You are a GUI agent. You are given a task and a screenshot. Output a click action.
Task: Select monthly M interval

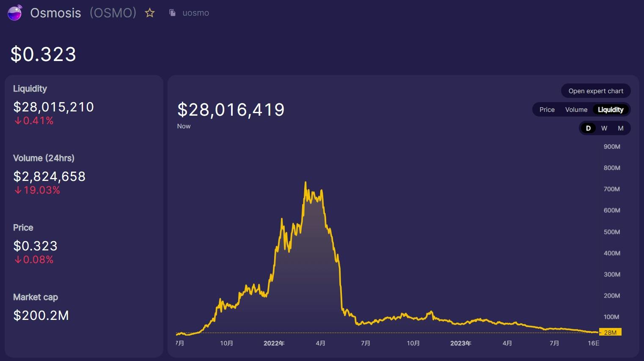click(x=621, y=128)
